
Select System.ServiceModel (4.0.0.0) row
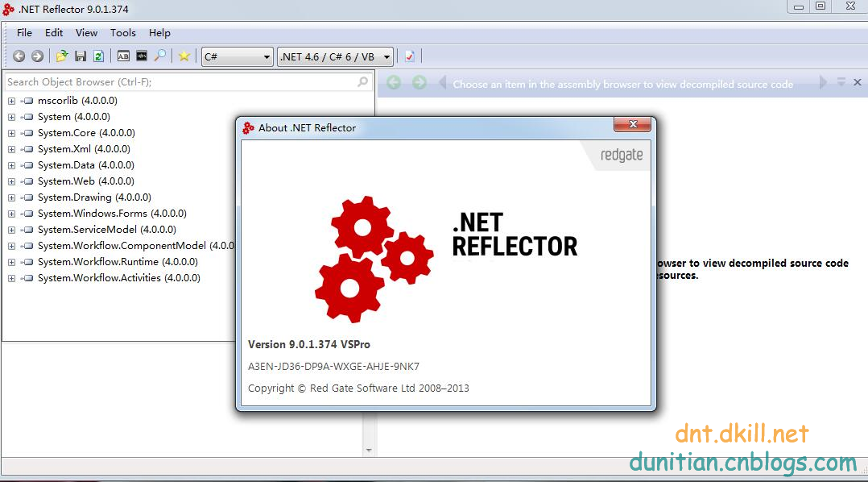(107, 230)
